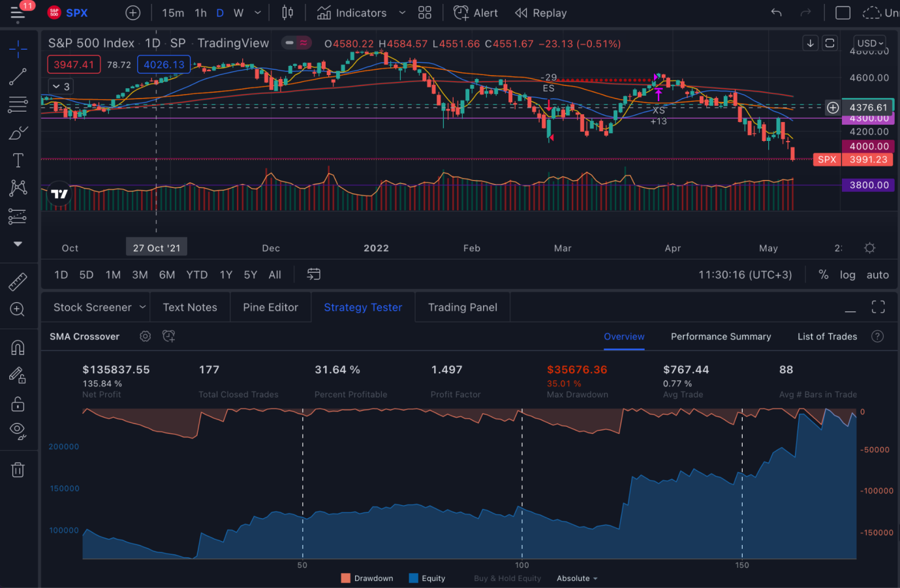Screen dimensions: 900x588
Task: Open the Go to date calendar icon
Action: tap(314, 275)
